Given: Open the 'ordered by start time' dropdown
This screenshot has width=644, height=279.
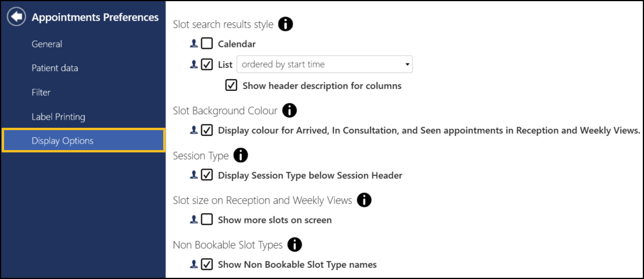Looking at the screenshot, I should (x=324, y=64).
